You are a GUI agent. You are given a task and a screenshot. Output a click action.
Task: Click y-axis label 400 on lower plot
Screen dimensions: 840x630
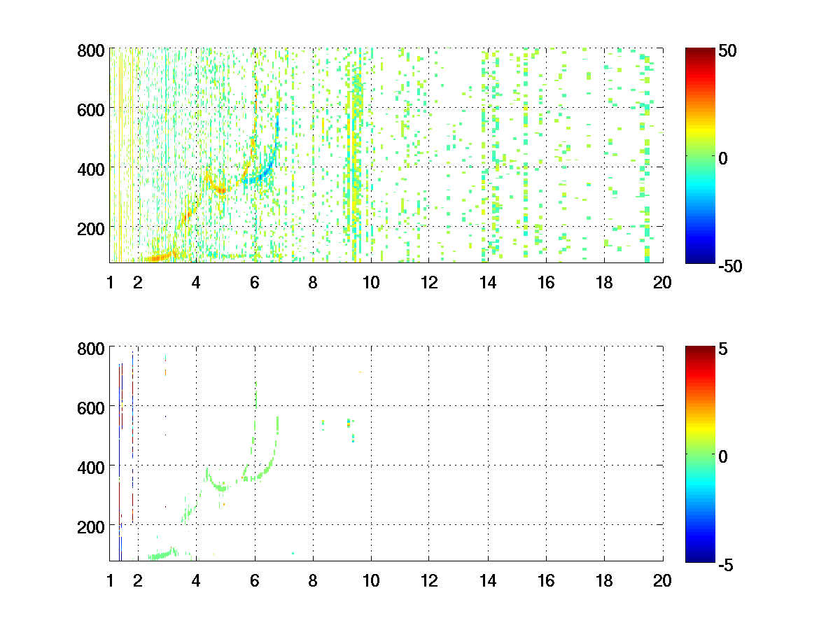92,466
